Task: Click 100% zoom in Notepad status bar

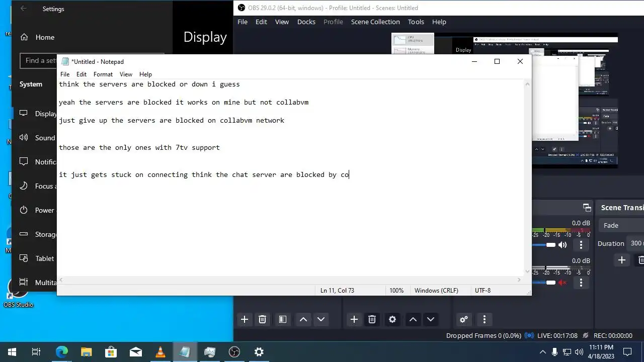Action: tap(396, 290)
